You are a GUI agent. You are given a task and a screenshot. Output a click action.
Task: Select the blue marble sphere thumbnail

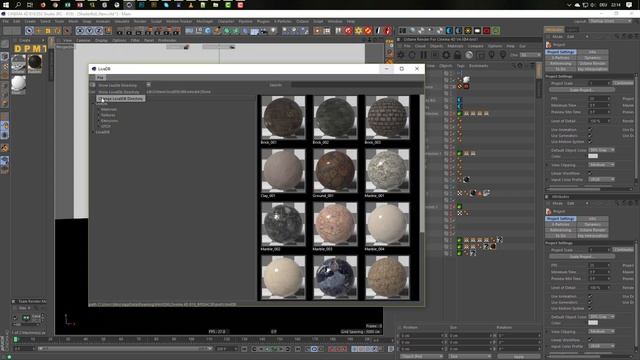tap(335, 278)
